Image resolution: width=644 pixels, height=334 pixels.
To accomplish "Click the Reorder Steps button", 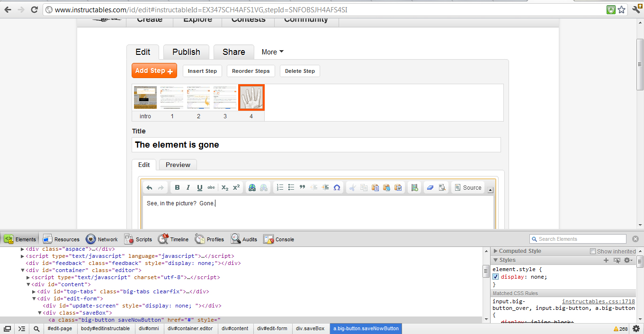I will pyautogui.click(x=251, y=71).
